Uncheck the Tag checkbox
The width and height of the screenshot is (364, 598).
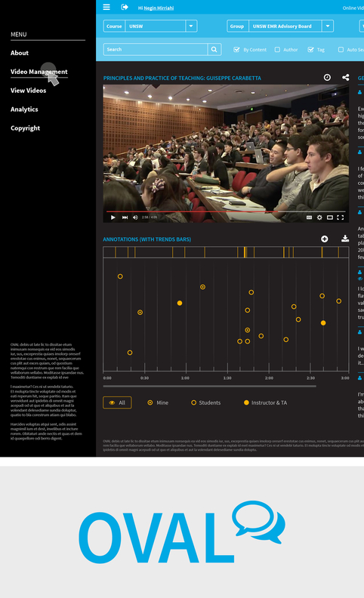[x=310, y=50]
